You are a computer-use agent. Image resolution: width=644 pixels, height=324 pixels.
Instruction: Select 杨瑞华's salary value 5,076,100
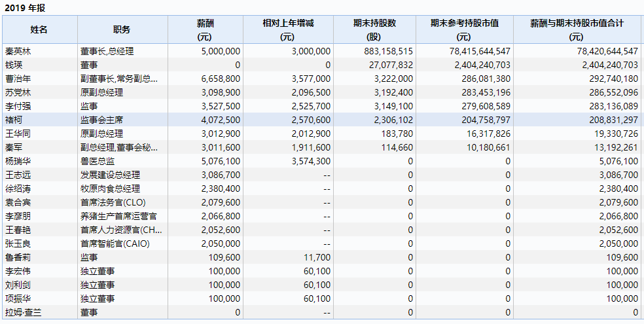pyautogui.click(x=221, y=162)
